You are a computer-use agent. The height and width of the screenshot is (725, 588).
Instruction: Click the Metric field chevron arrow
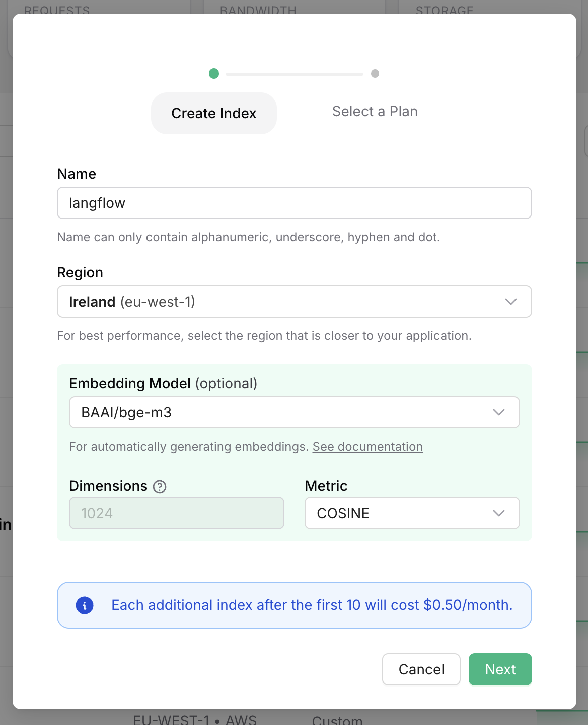pyautogui.click(x=499, y=513)
